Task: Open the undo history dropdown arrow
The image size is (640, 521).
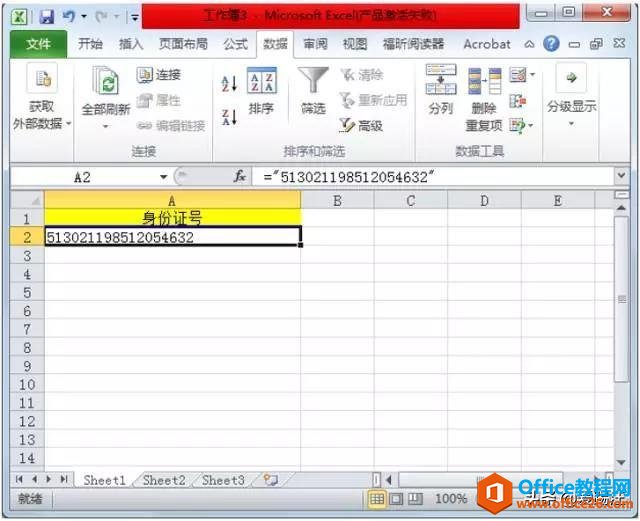Action: pos(84,17)
